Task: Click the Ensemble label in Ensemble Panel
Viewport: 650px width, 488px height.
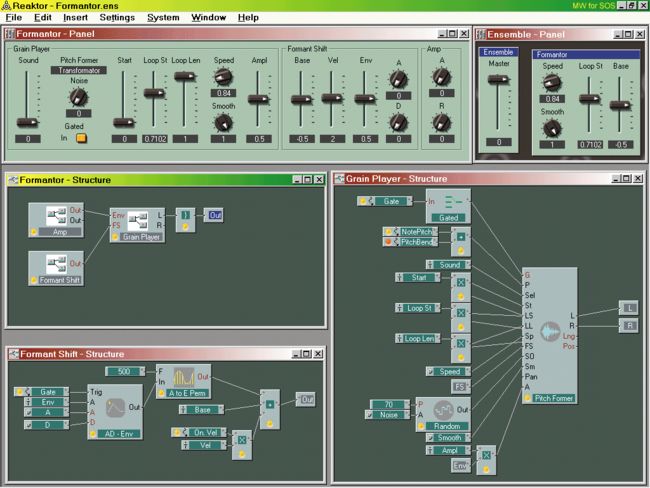Action: click(498, 52)
